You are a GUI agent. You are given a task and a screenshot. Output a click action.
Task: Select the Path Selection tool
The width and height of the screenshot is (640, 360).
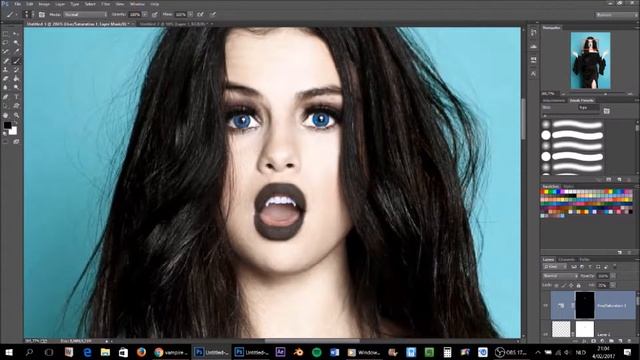click(x=6, y=106)
